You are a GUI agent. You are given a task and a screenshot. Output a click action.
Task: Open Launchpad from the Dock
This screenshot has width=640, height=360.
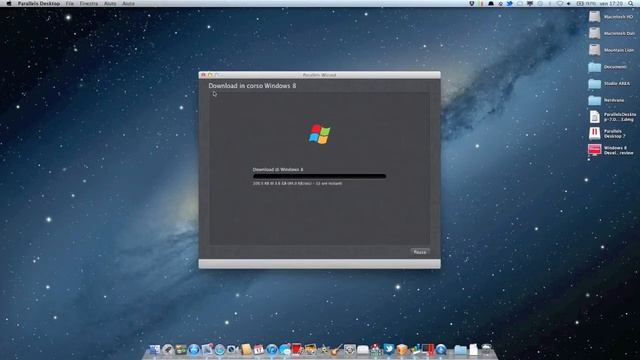pyautogui.click(x=168, y=349)
